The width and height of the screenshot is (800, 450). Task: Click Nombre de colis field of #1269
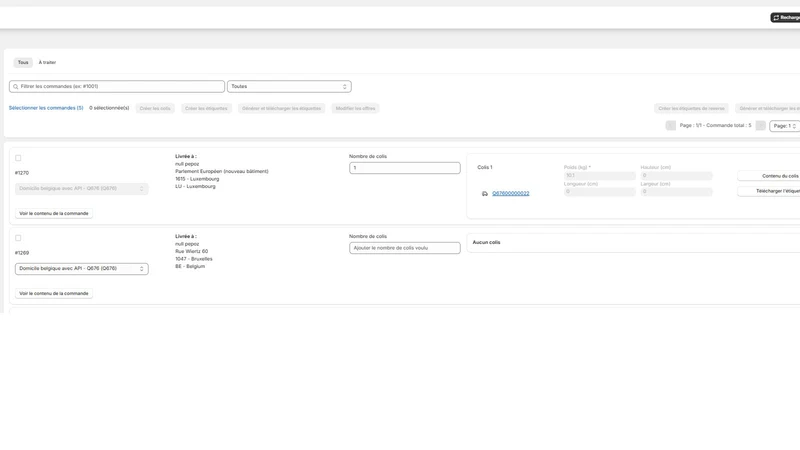[405, 248]
